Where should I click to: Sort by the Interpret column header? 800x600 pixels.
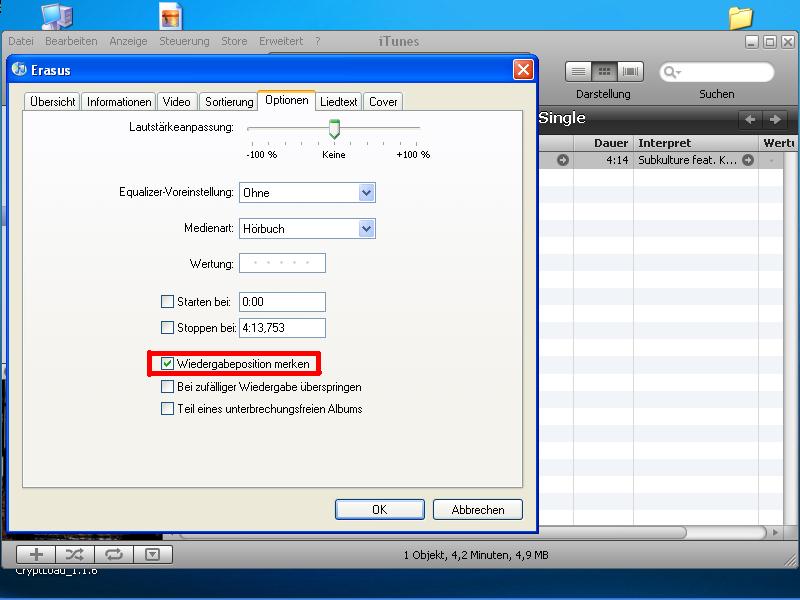tap(696, 143)
